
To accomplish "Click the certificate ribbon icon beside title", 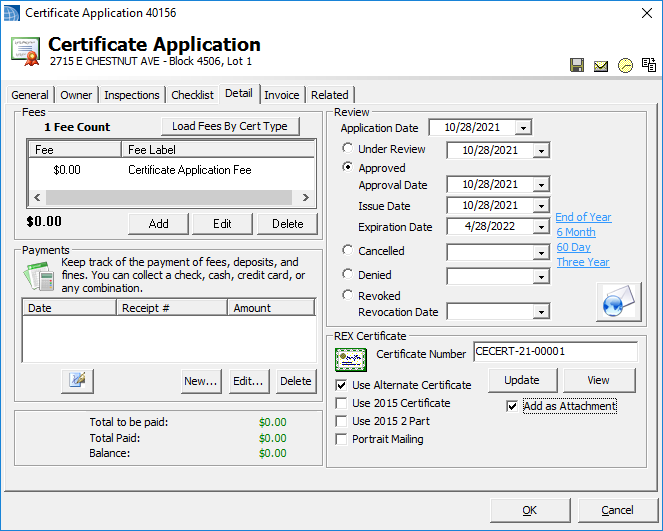I will [x=25, y=51].
